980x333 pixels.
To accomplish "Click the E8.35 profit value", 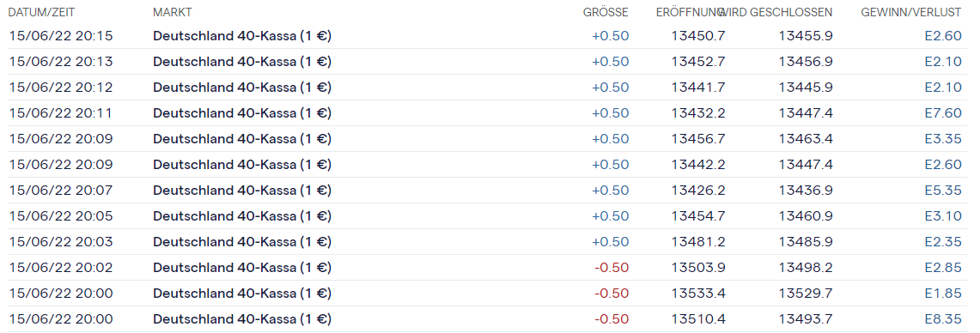I will [943, 318].
